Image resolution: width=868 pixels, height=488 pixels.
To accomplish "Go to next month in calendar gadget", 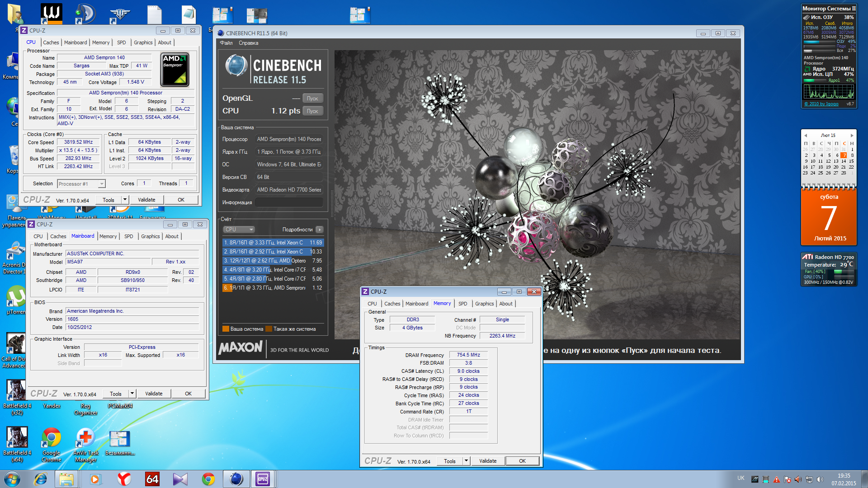I will pos(852,136).
